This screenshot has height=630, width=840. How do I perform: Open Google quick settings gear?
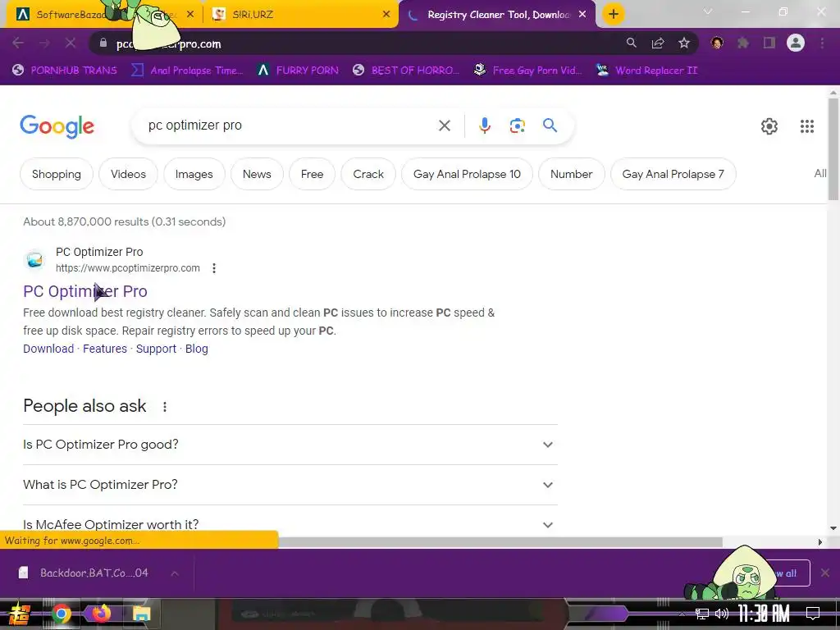point(769,126)
